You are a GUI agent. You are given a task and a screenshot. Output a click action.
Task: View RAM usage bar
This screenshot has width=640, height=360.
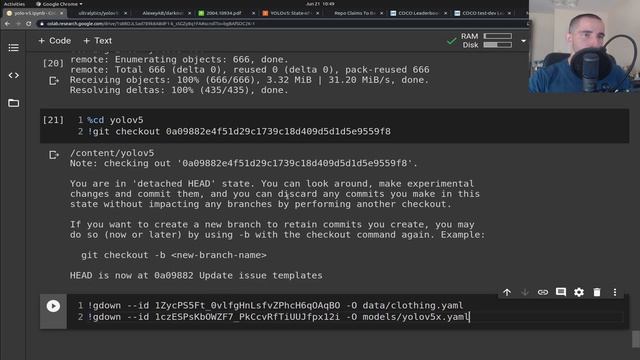[x=498, y=36]
